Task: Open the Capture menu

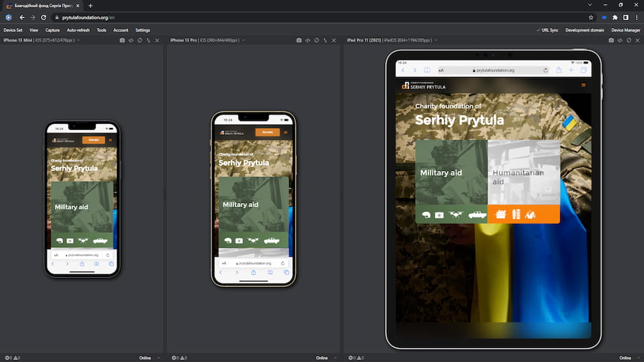Action: (52, 30)
